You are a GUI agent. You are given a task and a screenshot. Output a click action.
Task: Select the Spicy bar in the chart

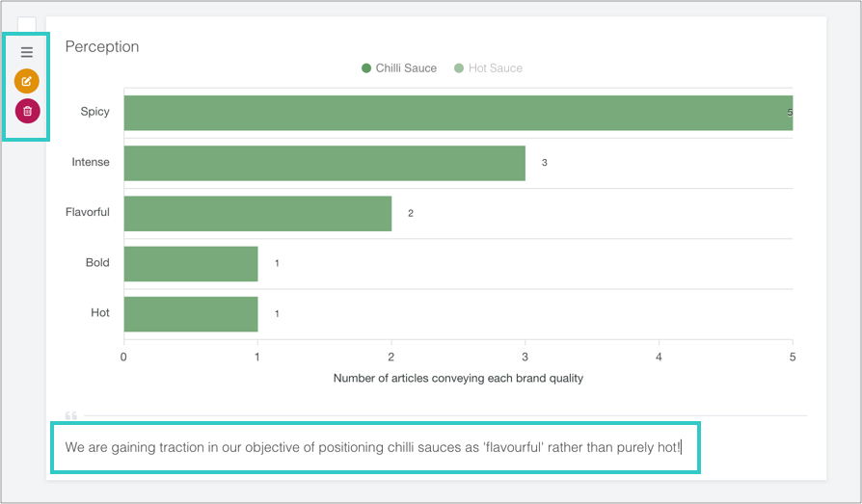click(458, 113)
